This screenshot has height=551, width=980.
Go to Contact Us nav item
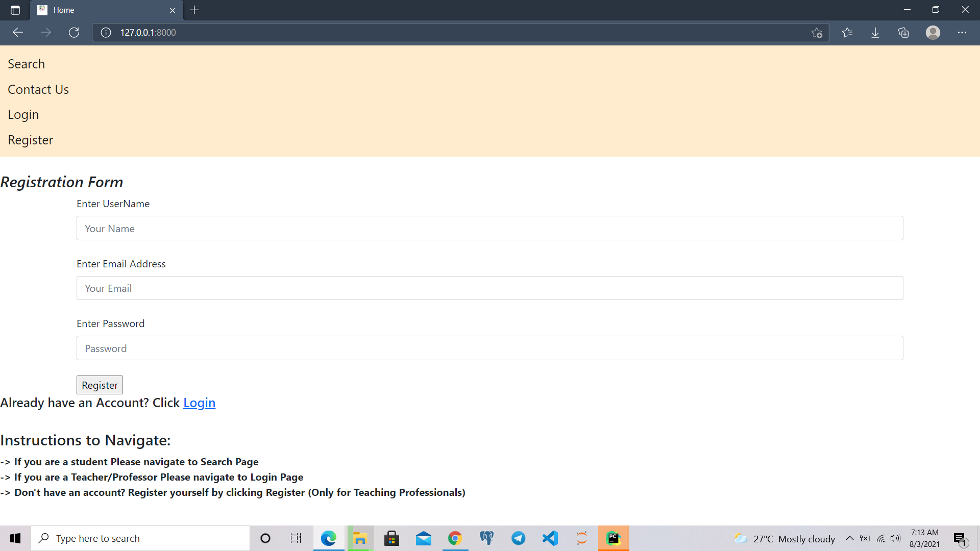(x=38, y=90)
